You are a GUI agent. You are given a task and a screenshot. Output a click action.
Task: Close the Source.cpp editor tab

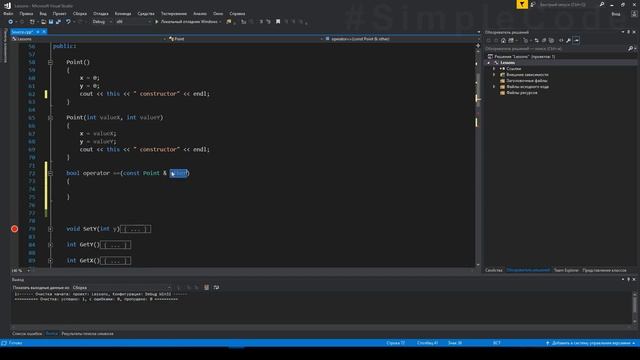click(x=44, y=31)
